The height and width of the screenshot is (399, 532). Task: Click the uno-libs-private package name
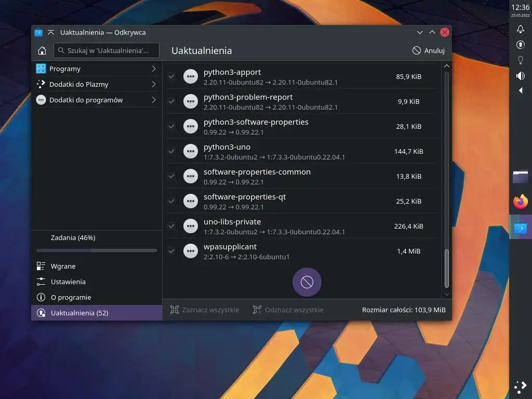(232, 221)
